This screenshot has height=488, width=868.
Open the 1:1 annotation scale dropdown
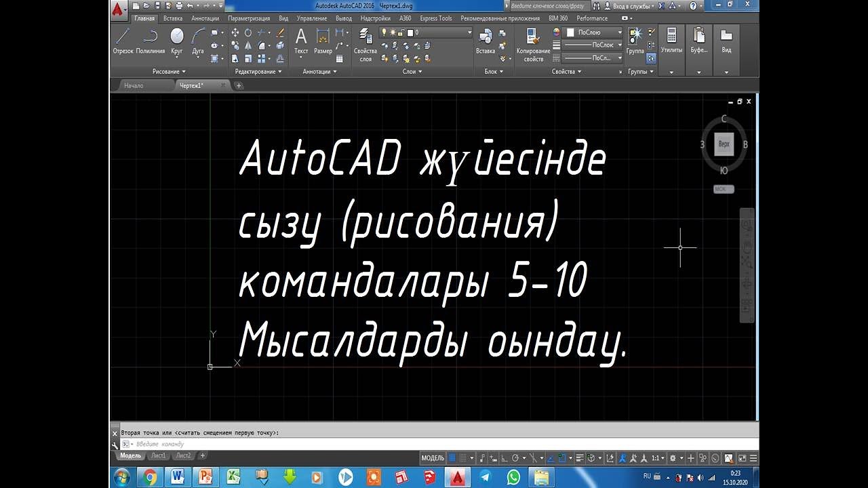point(658,457)
